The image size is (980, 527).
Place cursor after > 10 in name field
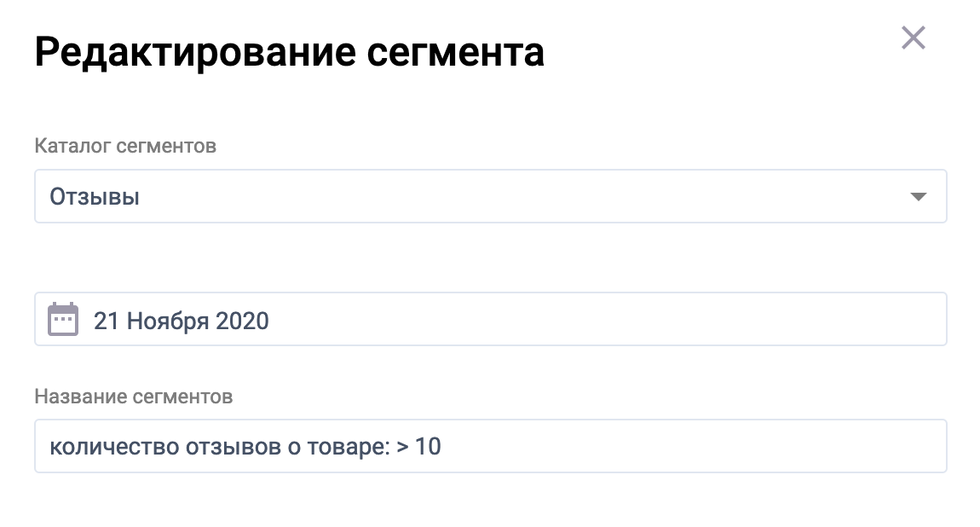point(443,447)
